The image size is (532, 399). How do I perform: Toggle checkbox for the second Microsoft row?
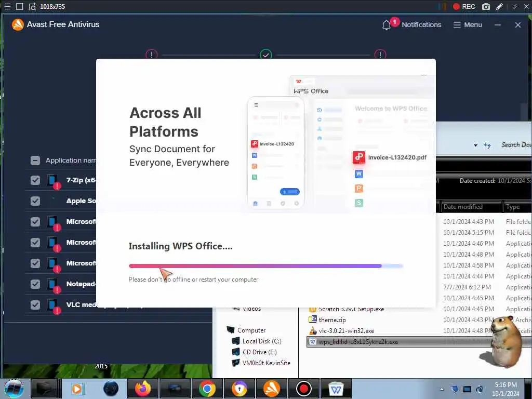[x=35, y=243]
